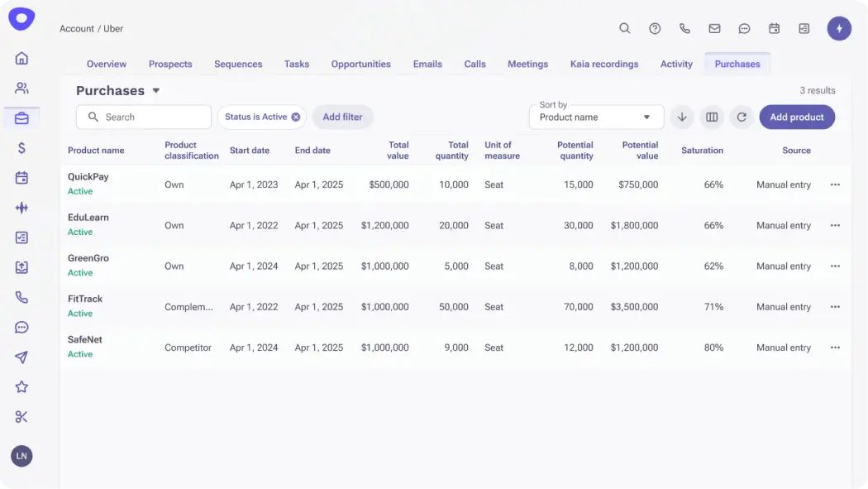The width and height of the screenshot is (868, 489).
Task: Open the paper plane sequences icon in sidebar
Action: point(21,357)
